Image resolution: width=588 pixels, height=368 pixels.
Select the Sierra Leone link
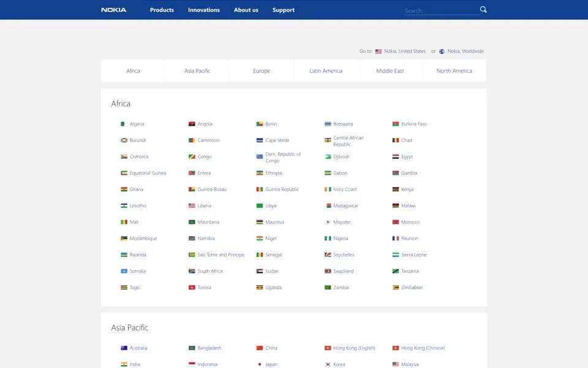coord(414,255)
